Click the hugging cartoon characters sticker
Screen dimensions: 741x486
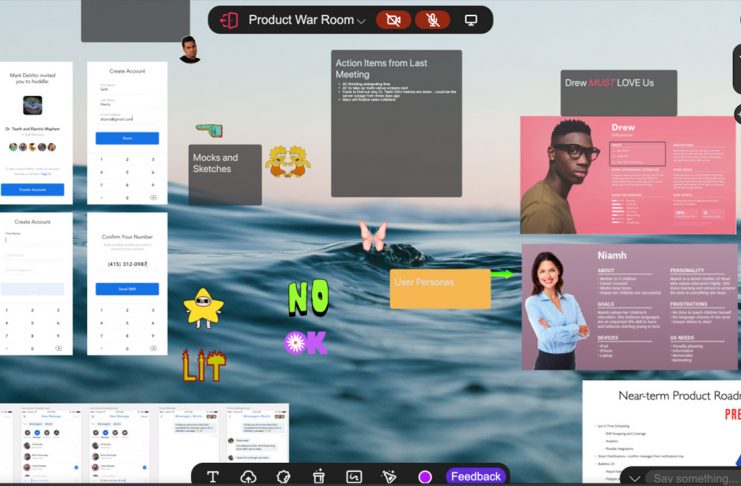pyautogui.click(x=287, y=162)
